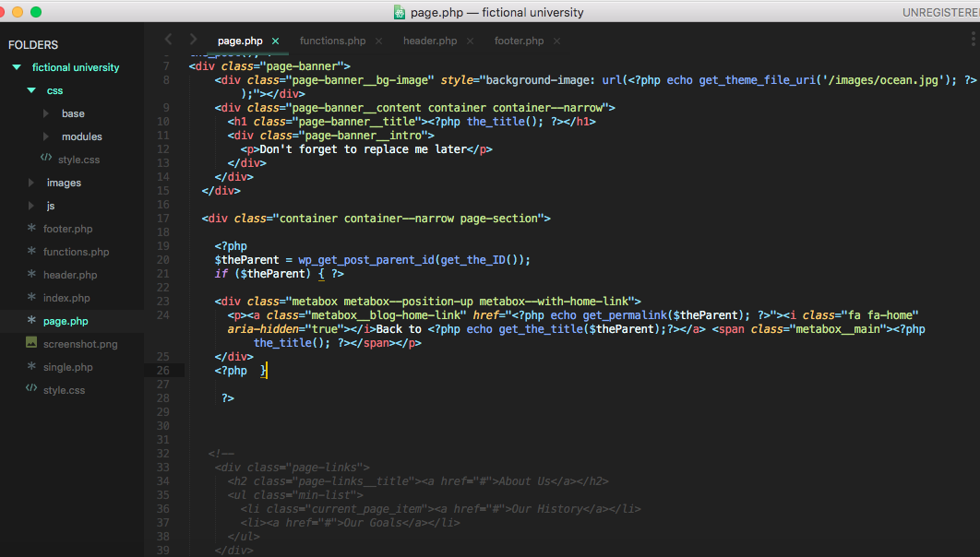Select page.php in sidebar
Viewport: 980px width, 557px height.
(66, 321)
